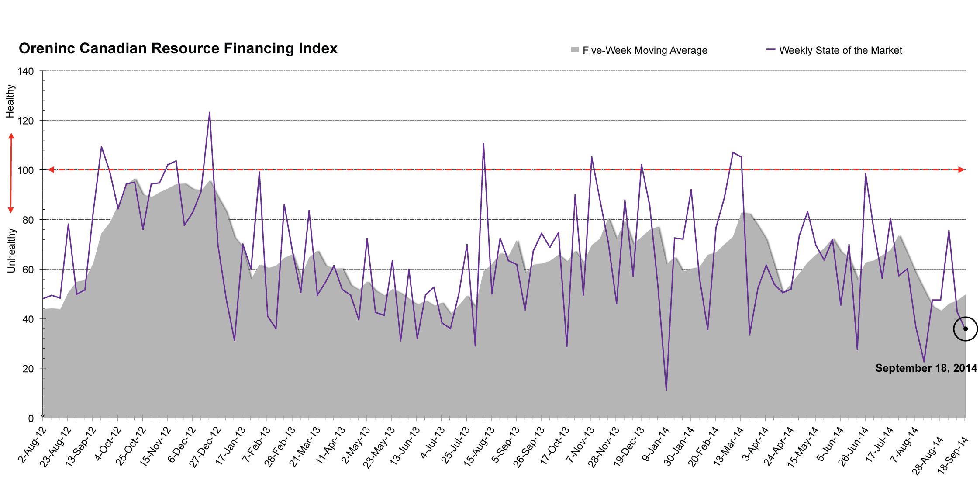The width and height of the screenshot is (980, 498).
Task: Click the y-axis value 80
Action: (28, 220)
